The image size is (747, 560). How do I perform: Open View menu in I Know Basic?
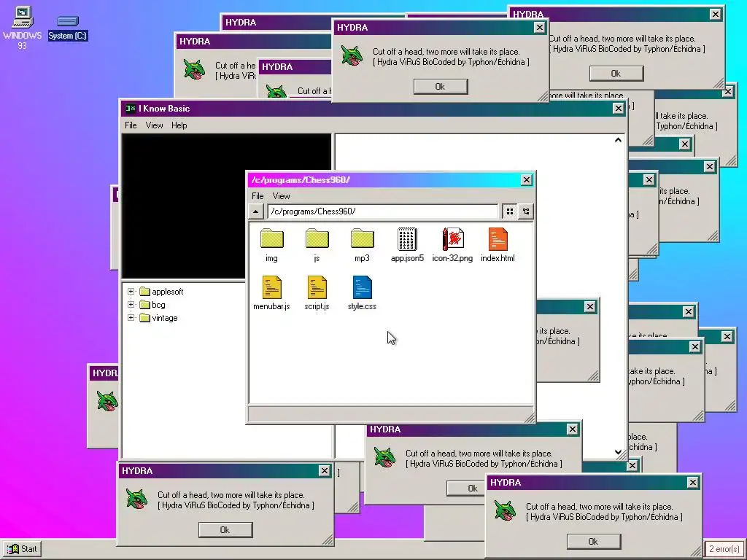point(154,125)
